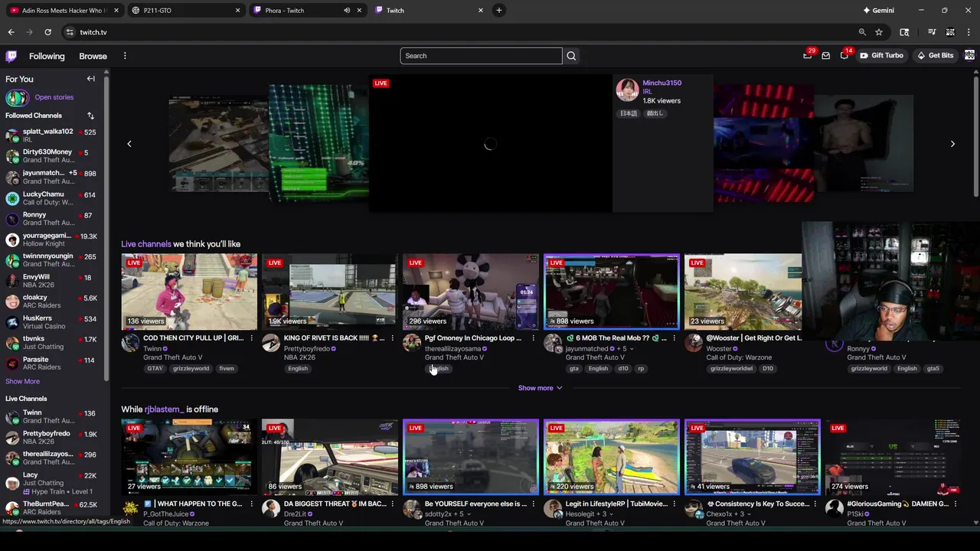Viewport: 980px width, 551px height.
Task: Click grizzleyworld tag under Wooster stream
Action: [731, 369]
